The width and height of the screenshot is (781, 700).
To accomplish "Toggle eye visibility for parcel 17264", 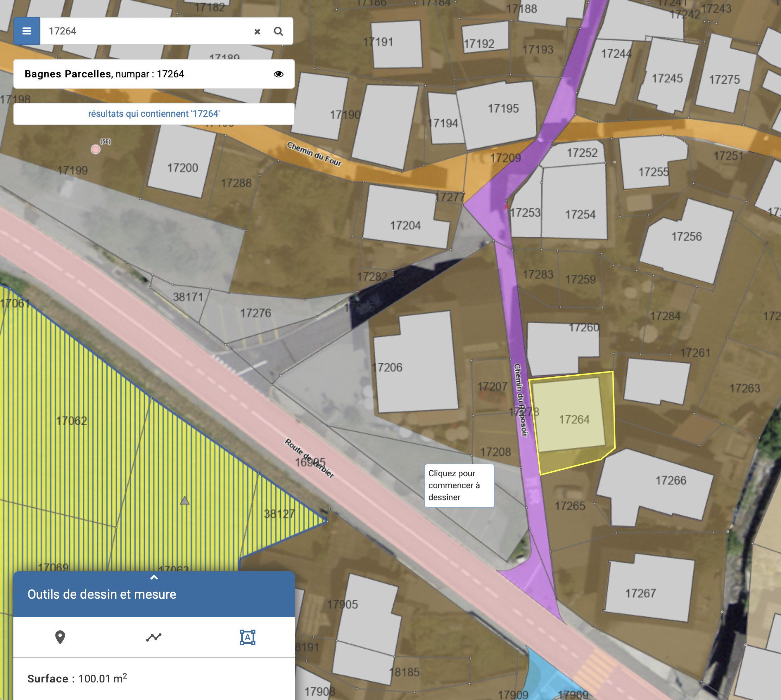I will (x=278, y=74).
